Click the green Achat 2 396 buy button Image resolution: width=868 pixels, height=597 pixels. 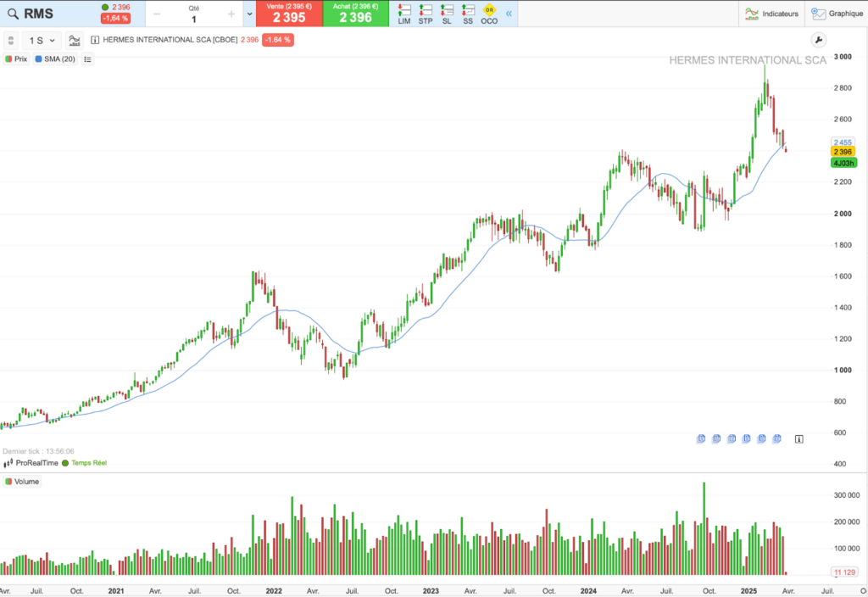click(355, 14)
